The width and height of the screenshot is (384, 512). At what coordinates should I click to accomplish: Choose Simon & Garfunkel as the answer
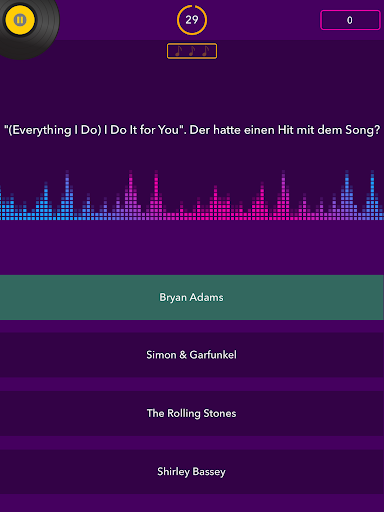click(x=192, y=355)
